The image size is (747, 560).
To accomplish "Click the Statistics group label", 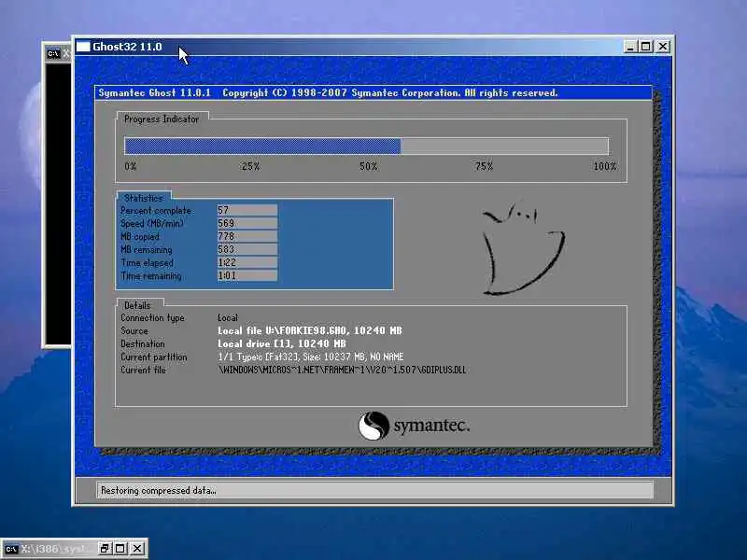I will [144, 198].
